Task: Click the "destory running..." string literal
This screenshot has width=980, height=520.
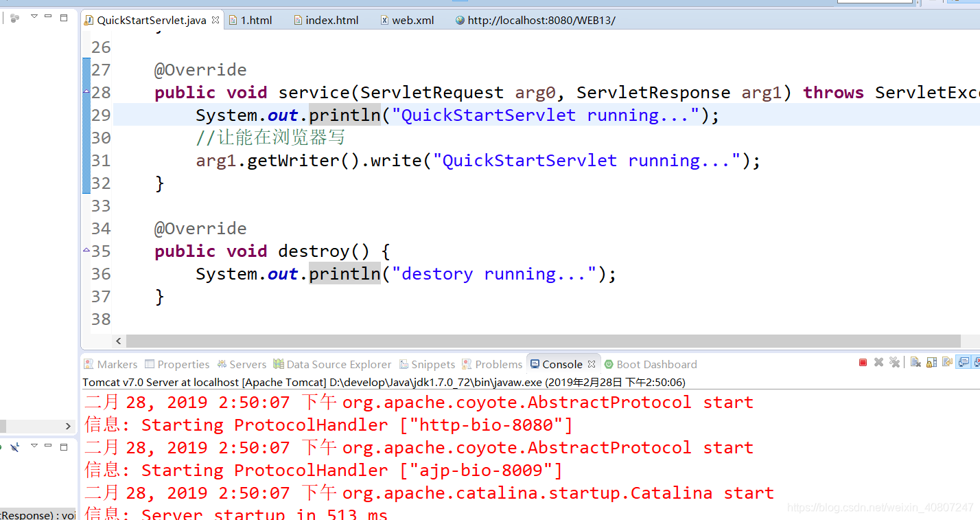Action: click(x=494, y=273)
